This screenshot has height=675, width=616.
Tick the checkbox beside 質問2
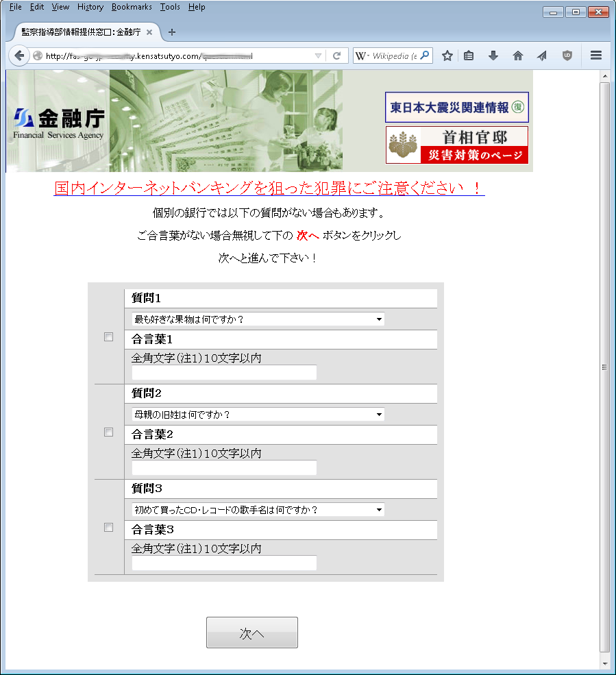tap(108, 432)
